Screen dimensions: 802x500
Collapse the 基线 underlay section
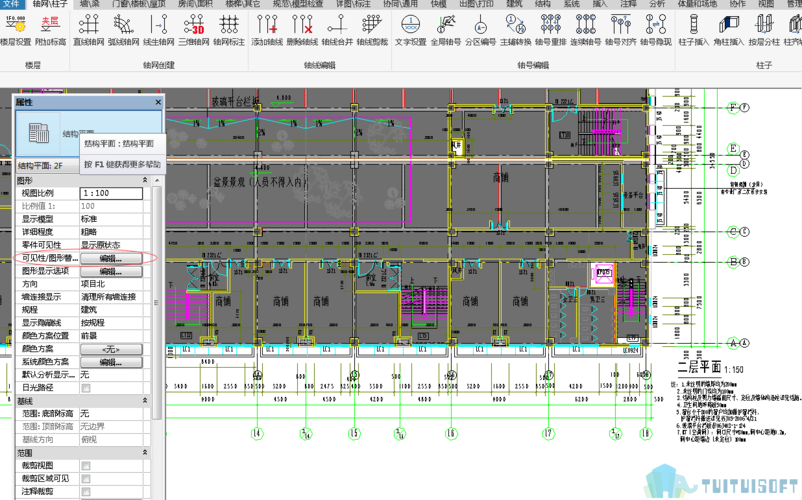145,400
